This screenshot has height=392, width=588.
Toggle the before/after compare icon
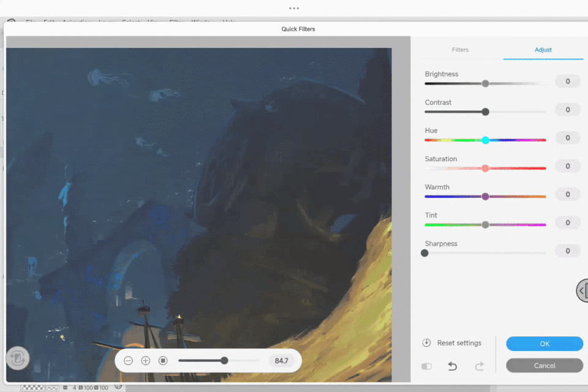pos(426,366)
